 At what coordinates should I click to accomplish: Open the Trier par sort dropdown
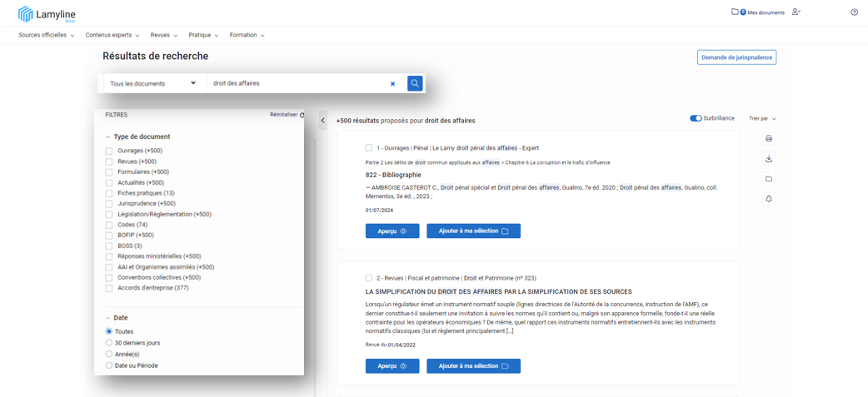(x=762, y=119)
